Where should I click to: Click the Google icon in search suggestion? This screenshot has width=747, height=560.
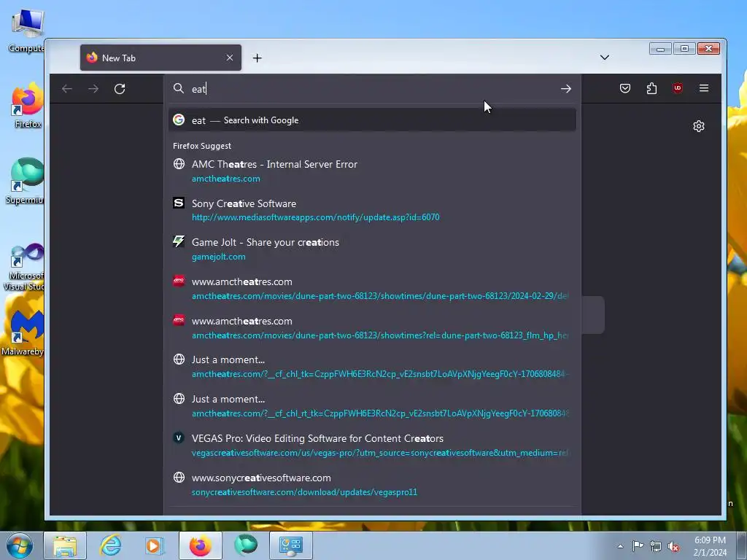[x=179, y=120]
